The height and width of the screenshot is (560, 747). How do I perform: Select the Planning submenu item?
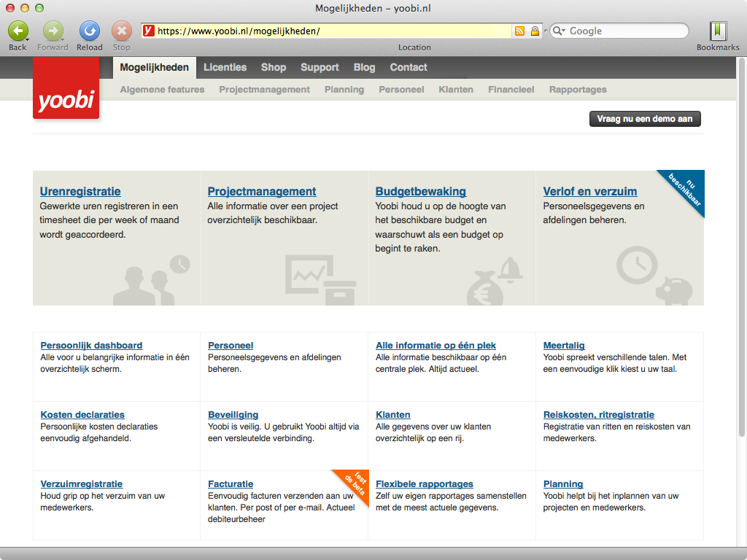344,90
